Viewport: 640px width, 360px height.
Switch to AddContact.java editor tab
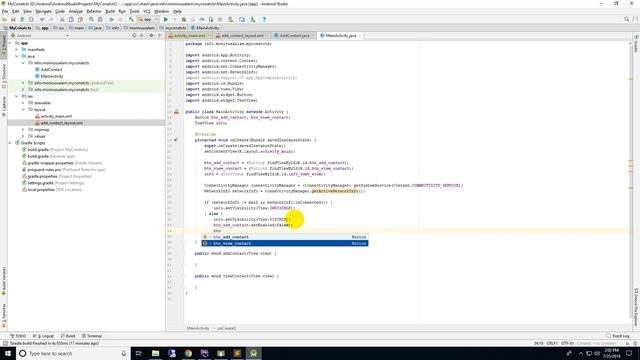pyautogui.click(x=294, y=36)
